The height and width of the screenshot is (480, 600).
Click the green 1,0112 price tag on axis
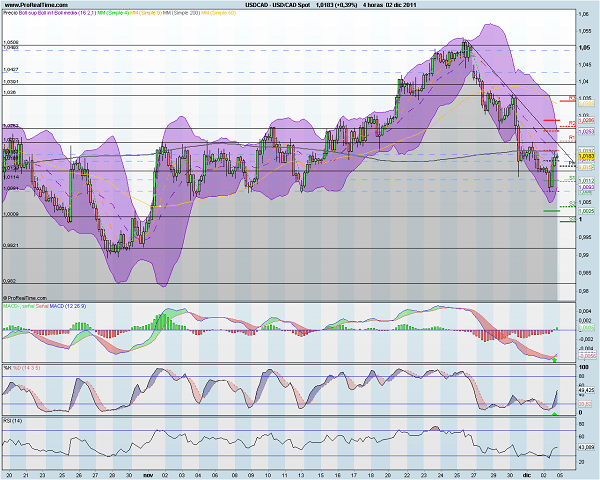tap(586, 181)
